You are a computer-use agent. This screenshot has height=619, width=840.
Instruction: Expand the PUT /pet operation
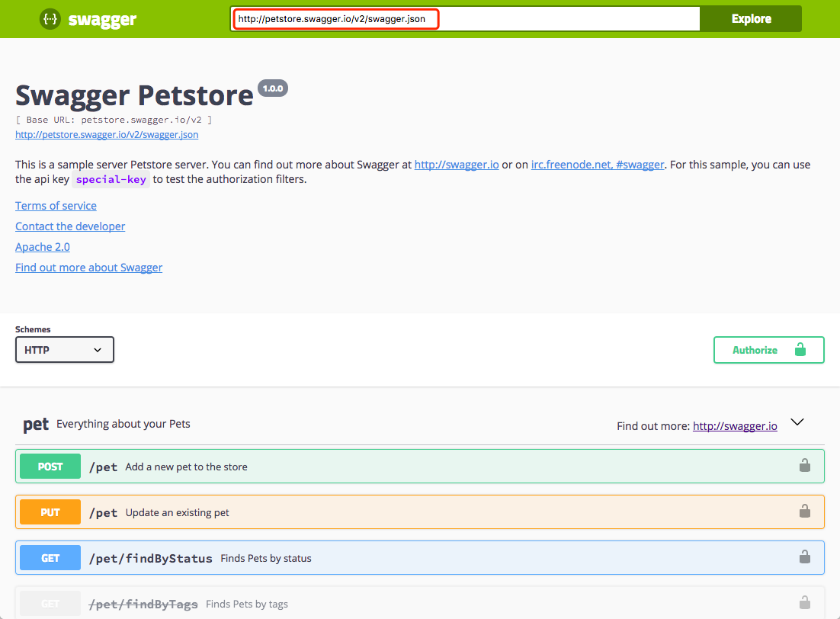pyautogui.click(x=420, y=512)
